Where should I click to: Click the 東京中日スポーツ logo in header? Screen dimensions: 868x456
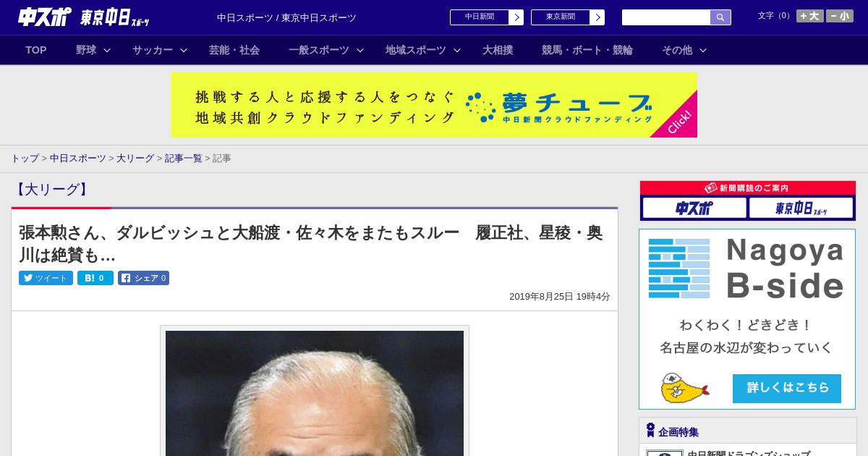(114, 17)
